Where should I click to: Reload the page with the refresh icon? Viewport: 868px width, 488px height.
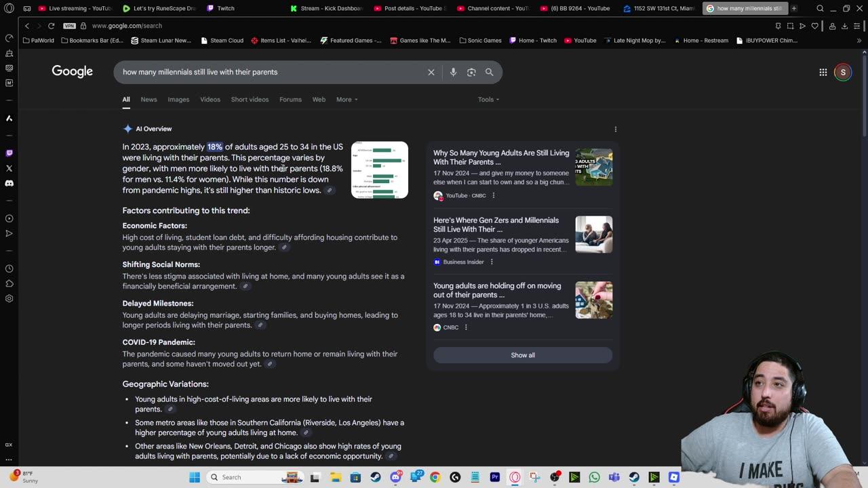coord(51,26)
